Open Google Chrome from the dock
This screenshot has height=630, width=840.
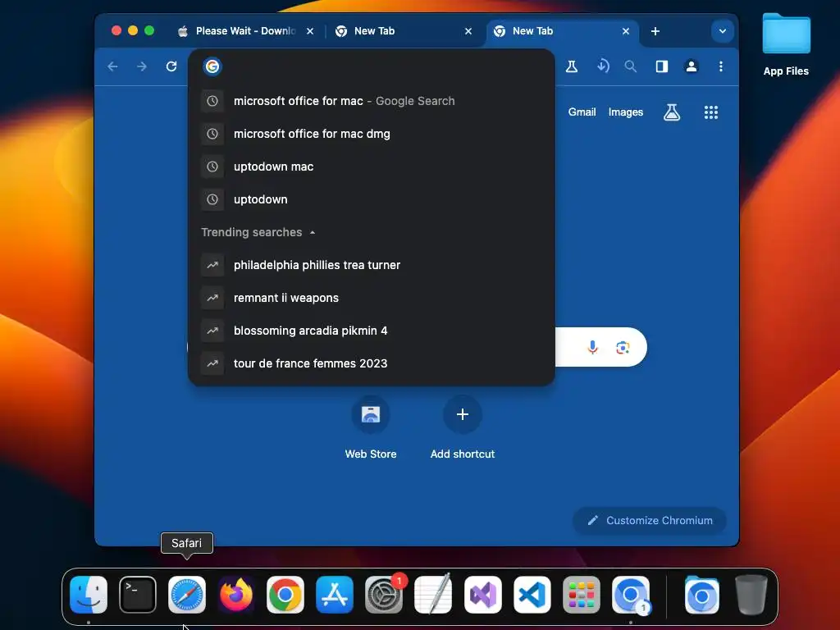(285, 595)
